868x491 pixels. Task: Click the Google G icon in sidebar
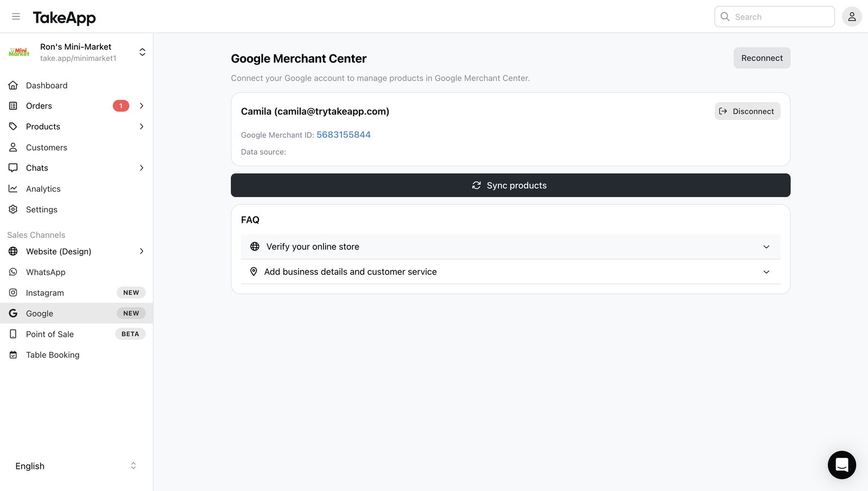pyautogui.click(x=13, y=313)
